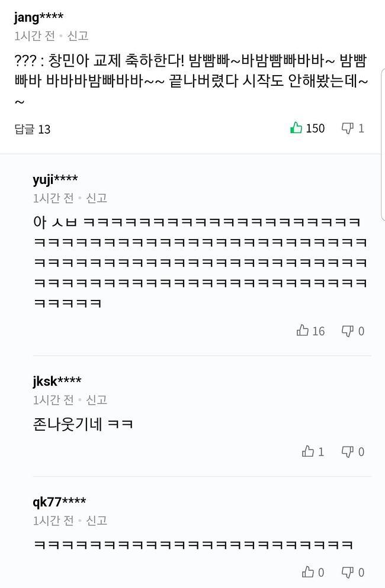This screenshot has width=385, height=588.
Task: Thumbs up jksk****'s reply
Action: pyautogui.click(x=309, y=451)
